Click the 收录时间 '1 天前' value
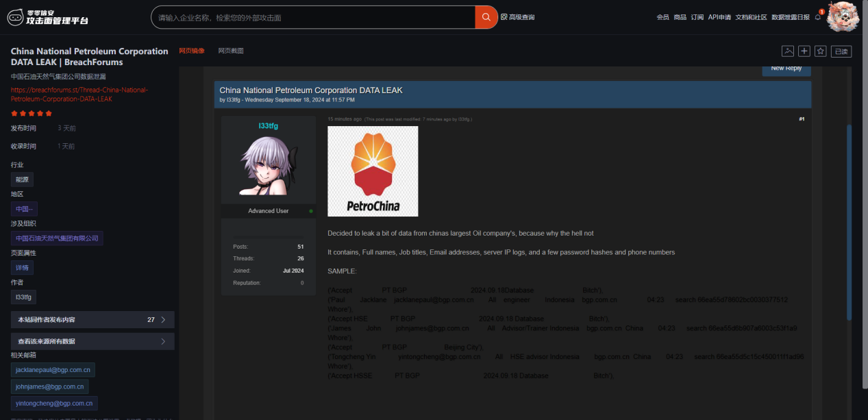 point(66,146)
